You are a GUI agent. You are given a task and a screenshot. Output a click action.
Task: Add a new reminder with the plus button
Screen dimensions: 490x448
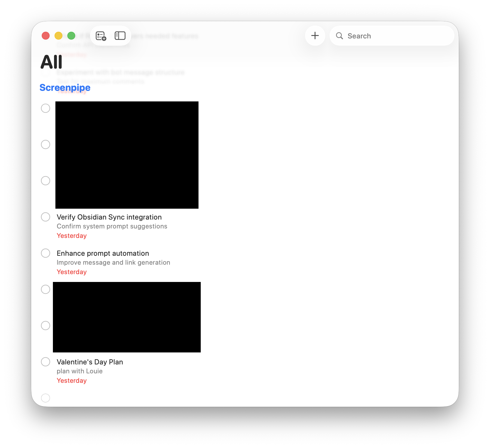coord(315,36)
